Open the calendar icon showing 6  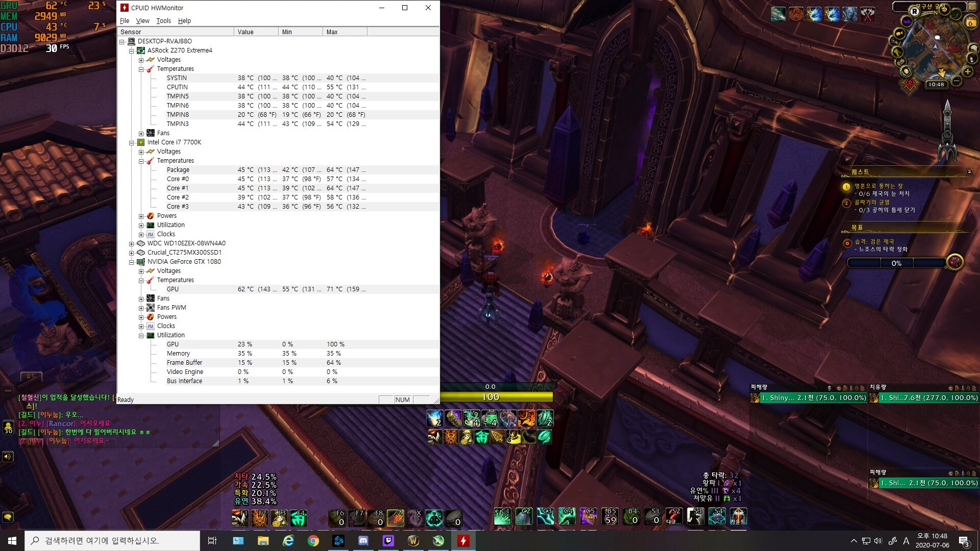[x=970, y=22]
